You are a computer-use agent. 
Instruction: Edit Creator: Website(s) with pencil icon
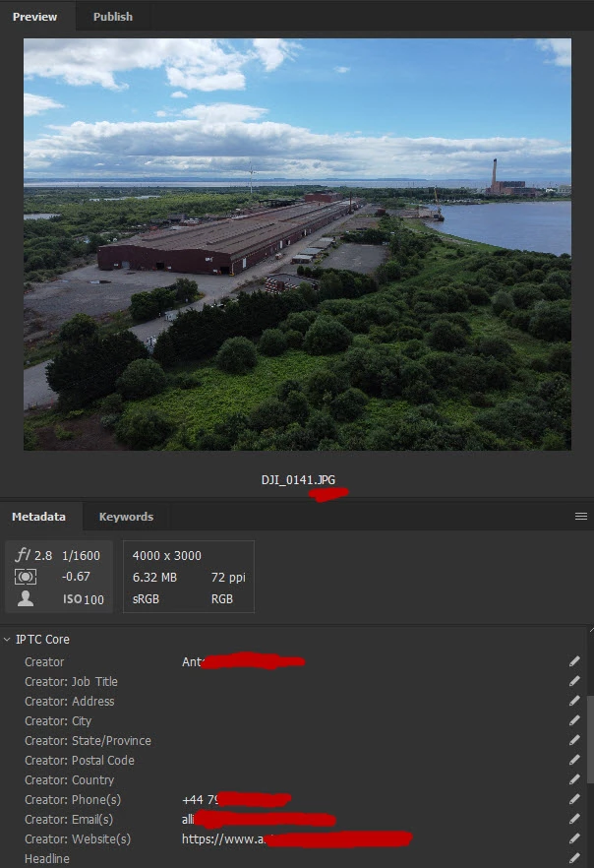click(x=574, y=838)
